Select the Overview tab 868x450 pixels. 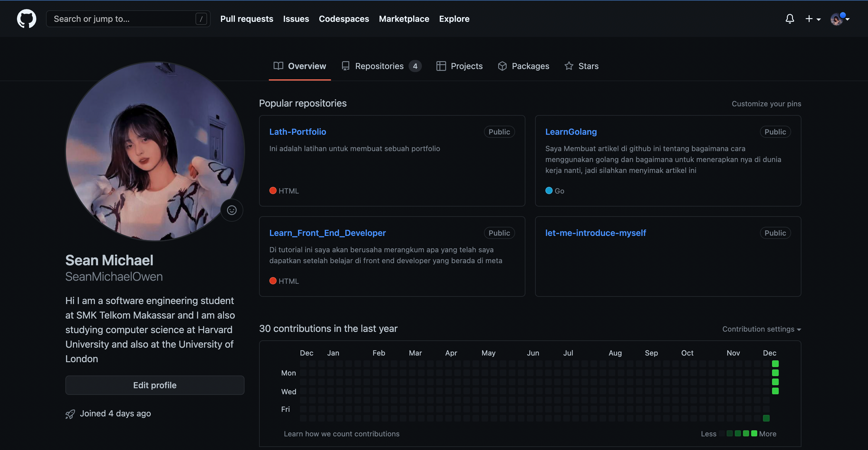[x=300, y=66]
